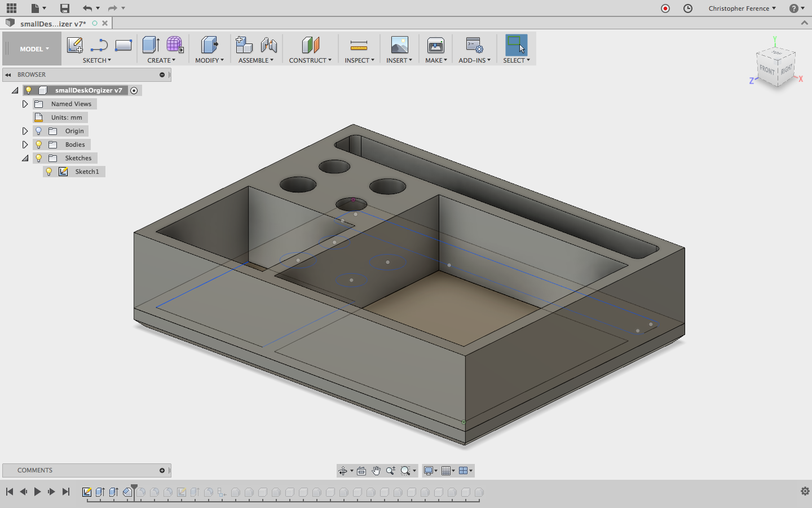Click the Zoom magnifier tool
This screenshot has width=812, height=508.
[391, 471]
